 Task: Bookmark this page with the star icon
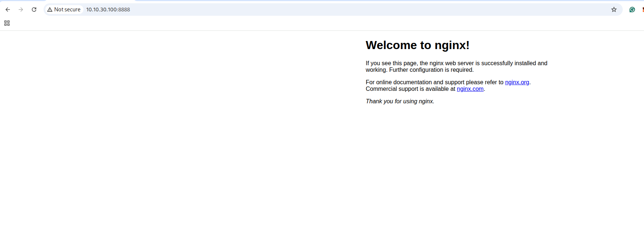coord(614,10)
